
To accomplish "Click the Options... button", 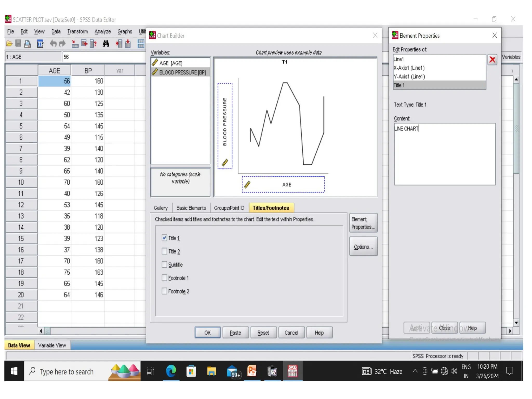I will [x=363, y=247].
